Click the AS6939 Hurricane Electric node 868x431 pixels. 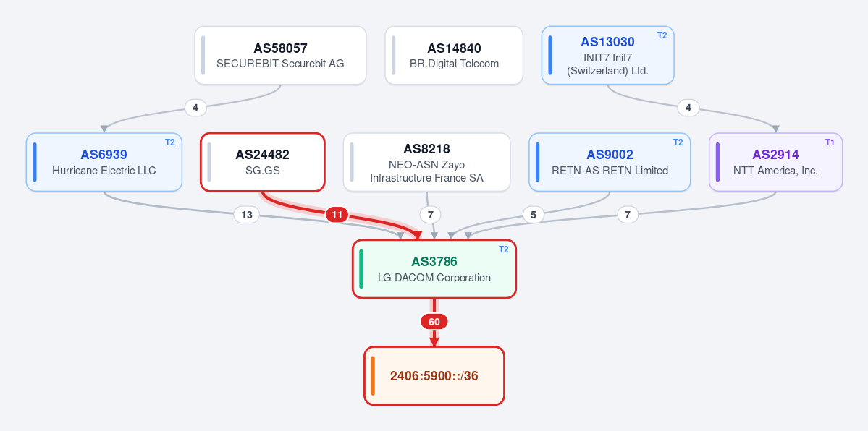pos(104,162)
